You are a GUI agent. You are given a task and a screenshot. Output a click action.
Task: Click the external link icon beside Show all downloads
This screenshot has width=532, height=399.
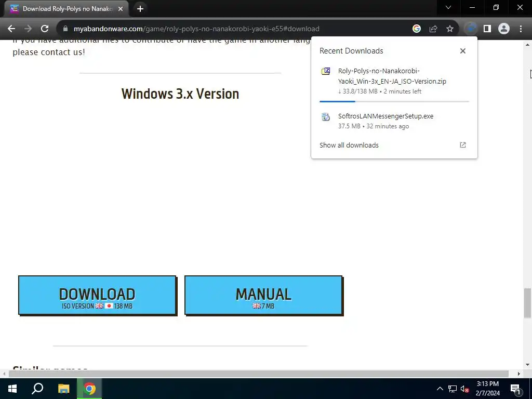[463, 145]
